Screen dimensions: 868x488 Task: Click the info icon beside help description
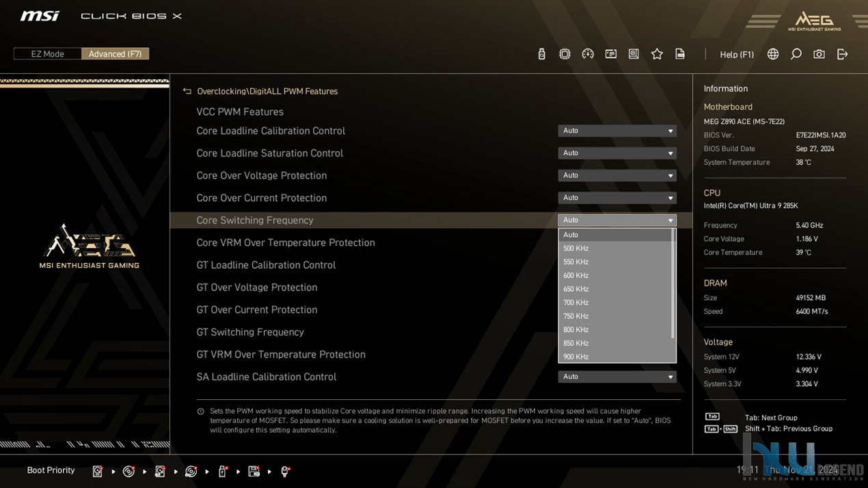(x=200, y=411)
